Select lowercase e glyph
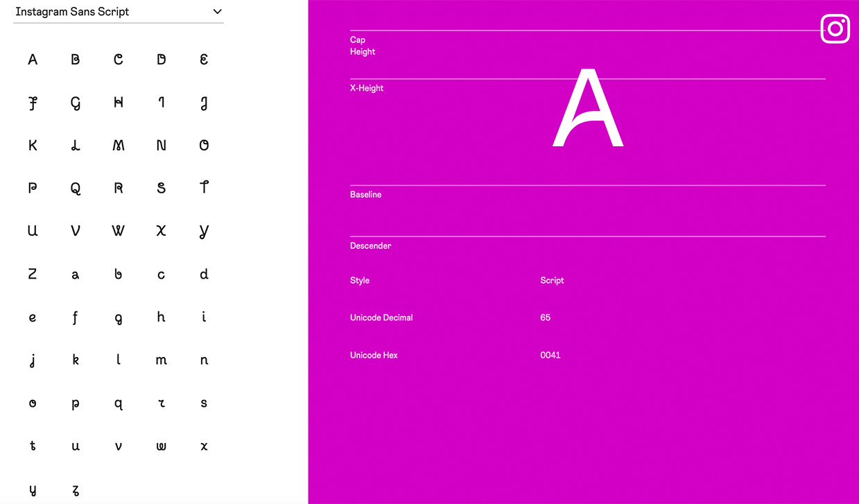This screenshot has height=504, width=859. [x=33, y=318]
